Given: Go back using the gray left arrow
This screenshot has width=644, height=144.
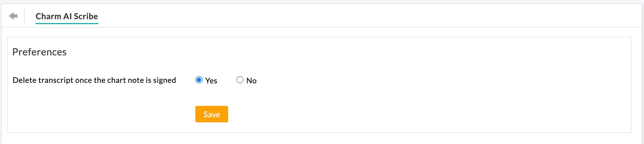Looking at the screenshot, I should (x=13, y=16).
